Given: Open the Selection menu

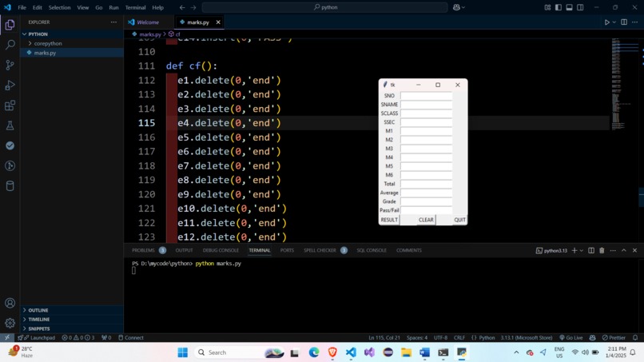Looking at the screenshot, I should [60, 7].
